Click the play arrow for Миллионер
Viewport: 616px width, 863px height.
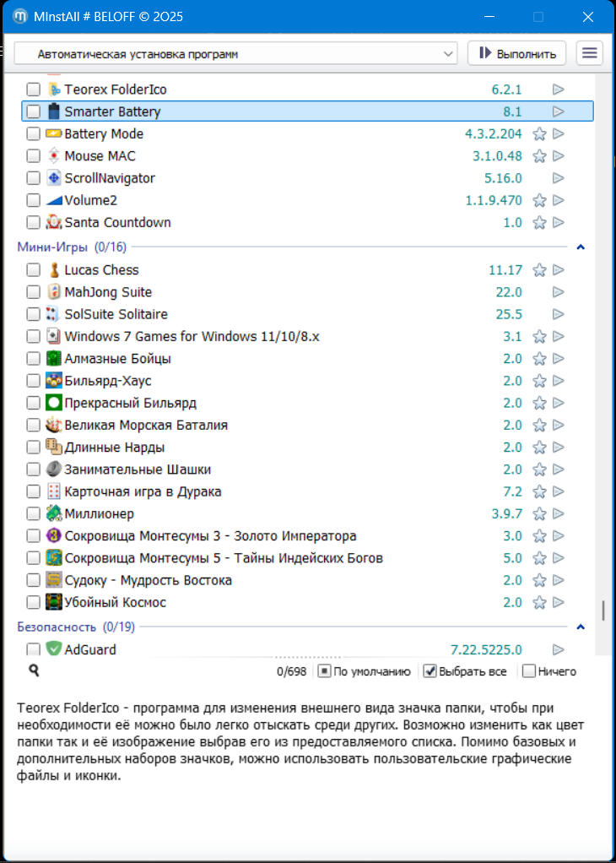(x=558, y=513)
